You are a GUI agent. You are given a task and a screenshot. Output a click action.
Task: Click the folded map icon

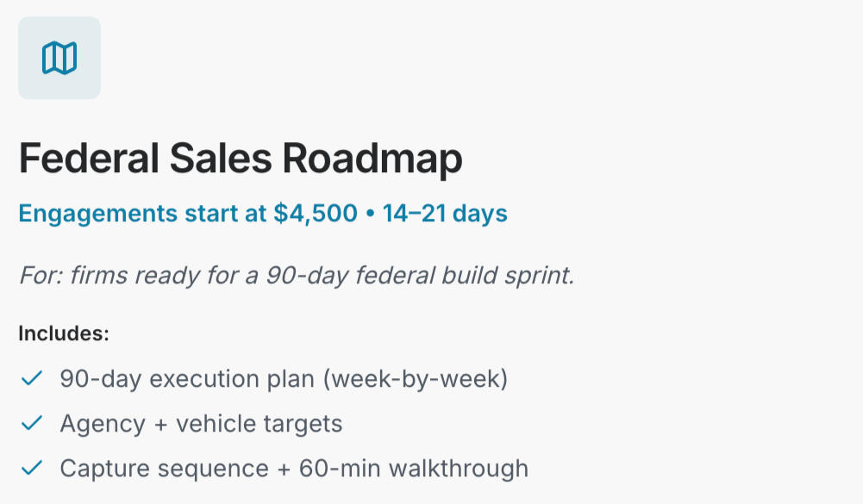pos(59,58)
